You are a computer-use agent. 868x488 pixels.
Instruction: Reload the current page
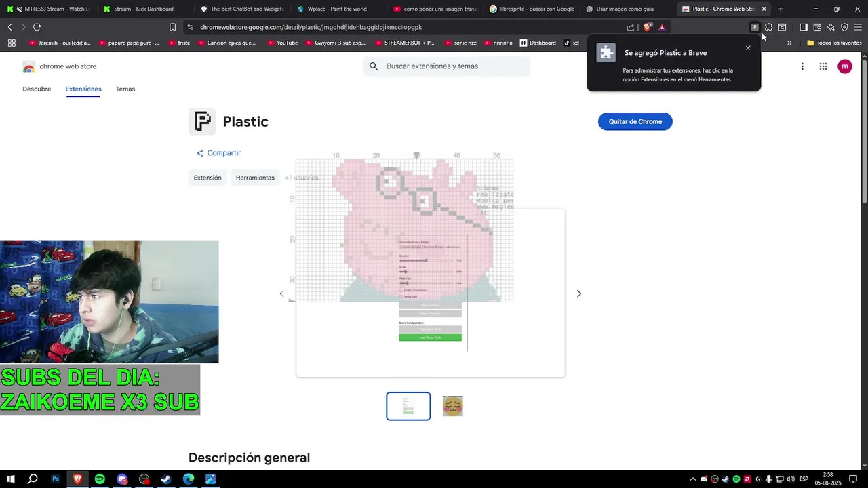[37, 27]
